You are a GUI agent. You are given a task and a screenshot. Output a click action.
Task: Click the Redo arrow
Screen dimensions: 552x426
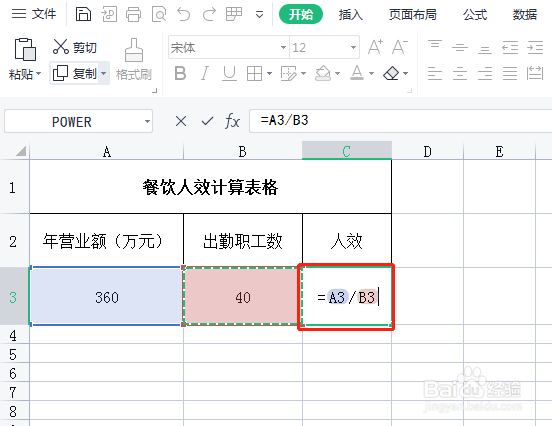[x=209, y=14]
